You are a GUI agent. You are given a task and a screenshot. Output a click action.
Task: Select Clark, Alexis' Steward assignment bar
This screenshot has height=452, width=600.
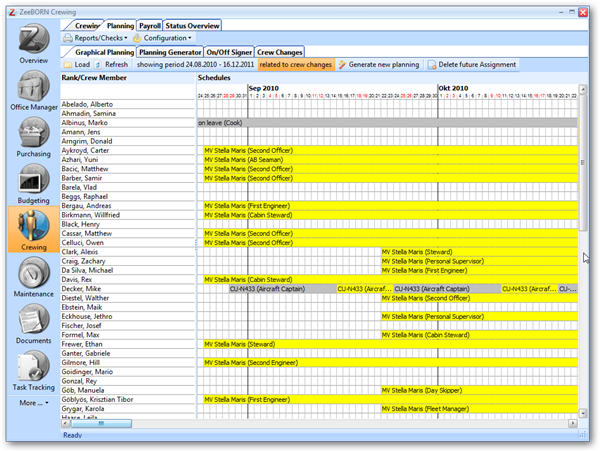pos(479,252)
